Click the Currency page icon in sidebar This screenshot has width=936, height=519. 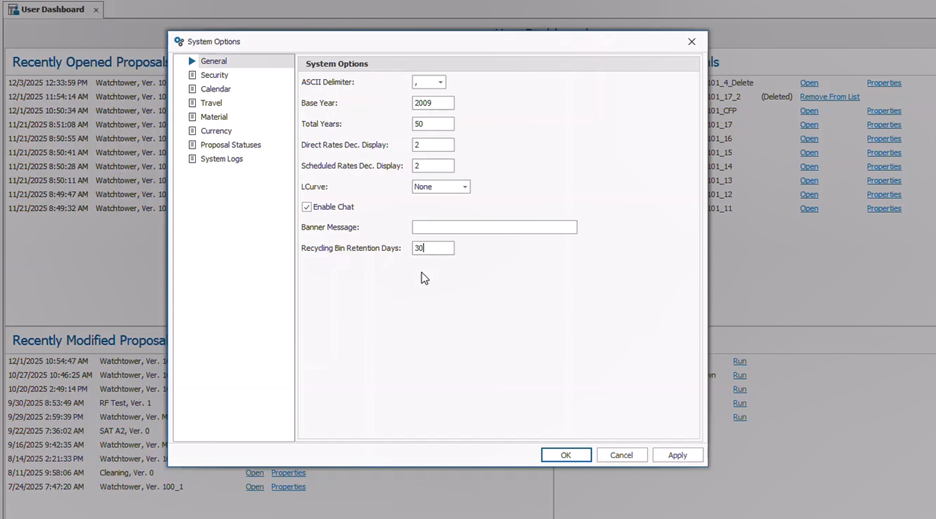[192, 131]
